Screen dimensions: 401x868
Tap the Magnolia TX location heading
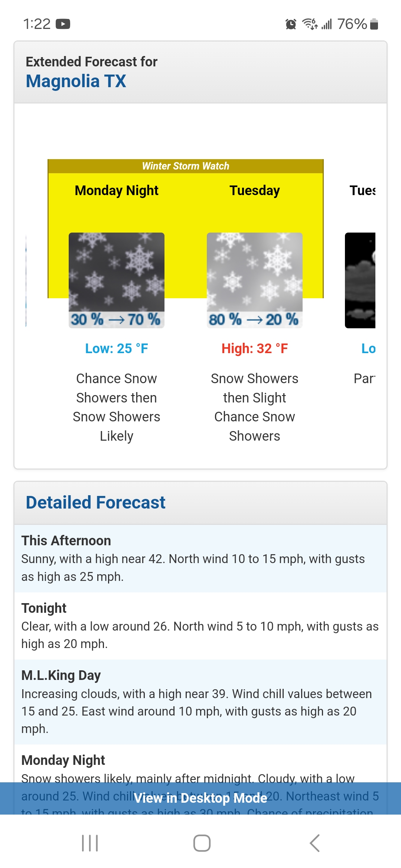pyautogui.click(x=76, y=81)
